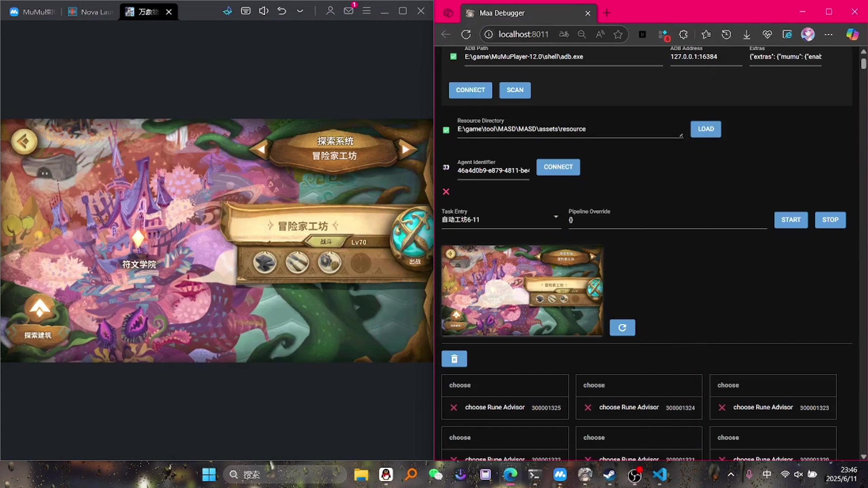Show hidden system tray icons chevron
Image resolution: width=868 pixels, height=488 pixels.
[731, 474]
